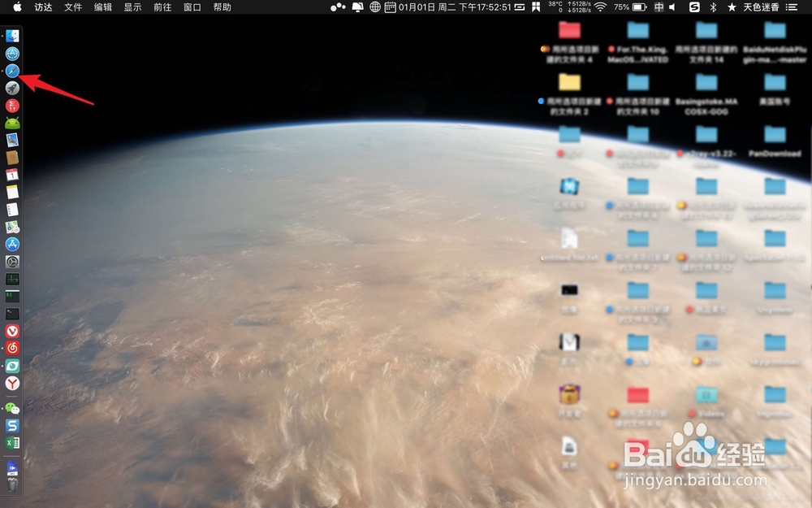Open the 窗口 menu
This screenshot has height=508, width=812.
(x=192, y=7)
